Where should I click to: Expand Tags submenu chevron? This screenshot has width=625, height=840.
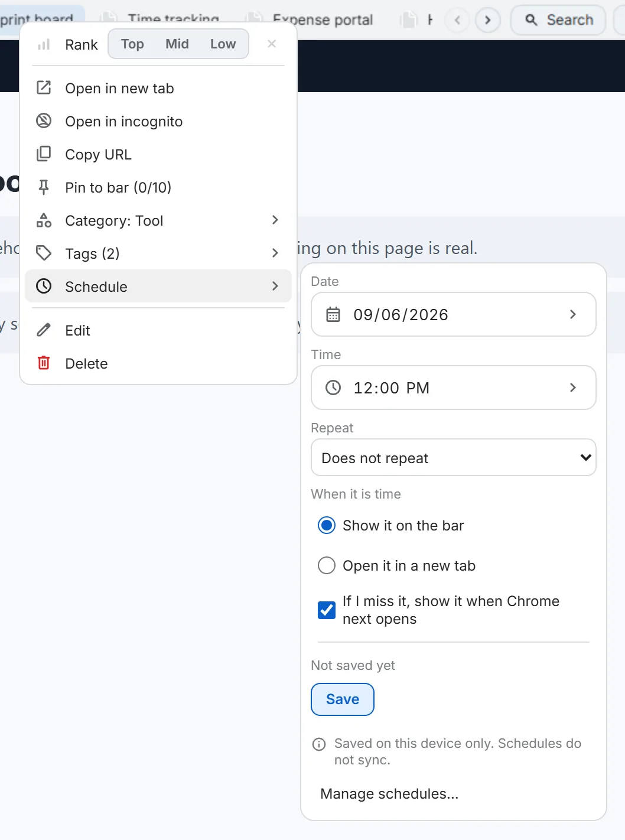pos(275,253)
